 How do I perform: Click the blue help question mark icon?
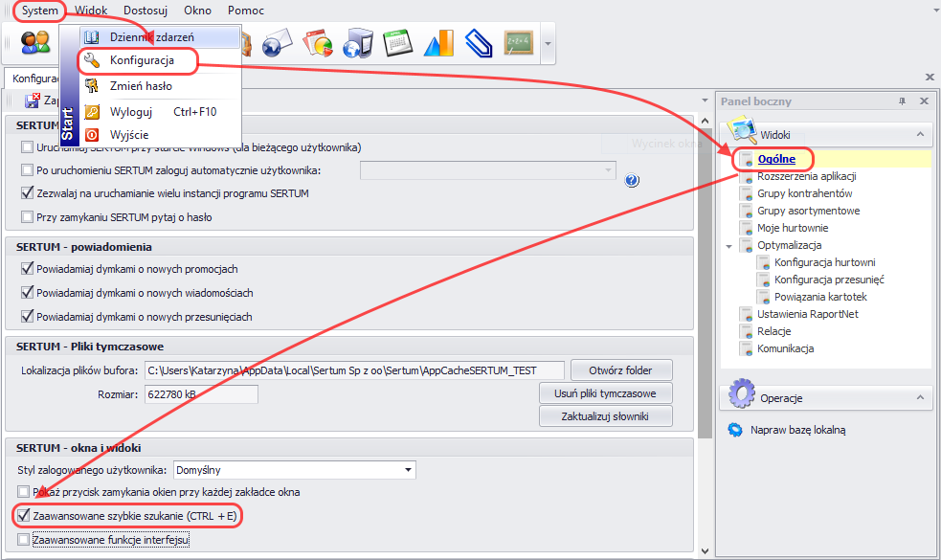(x=632, y=180)
